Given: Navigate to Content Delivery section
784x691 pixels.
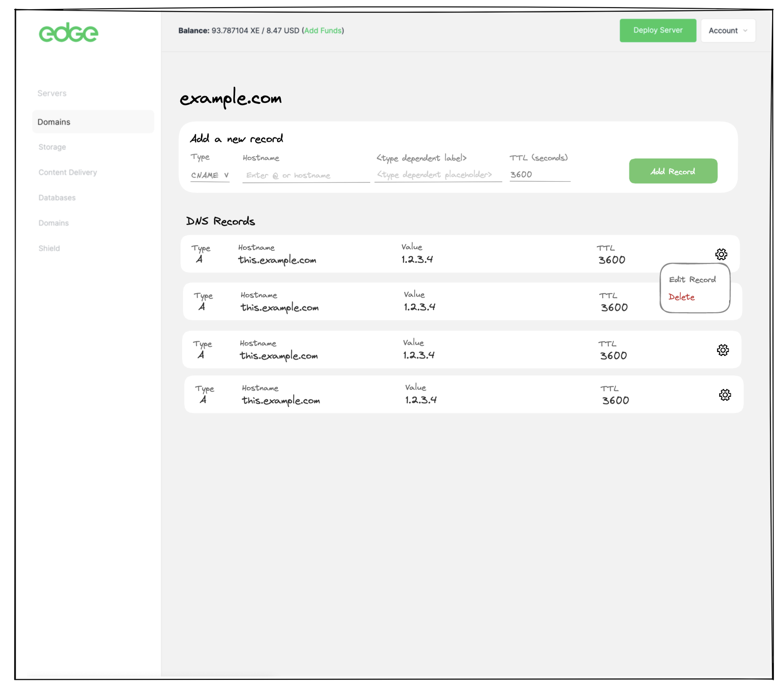Looking at the screenshot, I should click(x=68, y=172).
